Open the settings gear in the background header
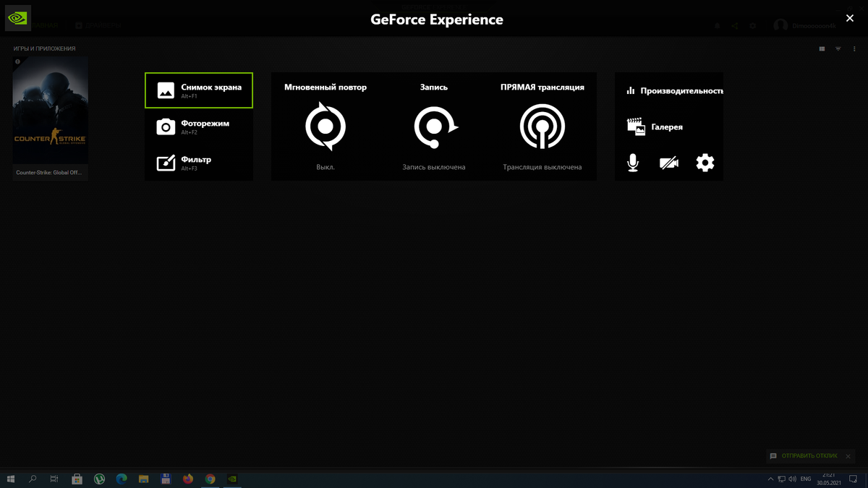 coord(752,26)
